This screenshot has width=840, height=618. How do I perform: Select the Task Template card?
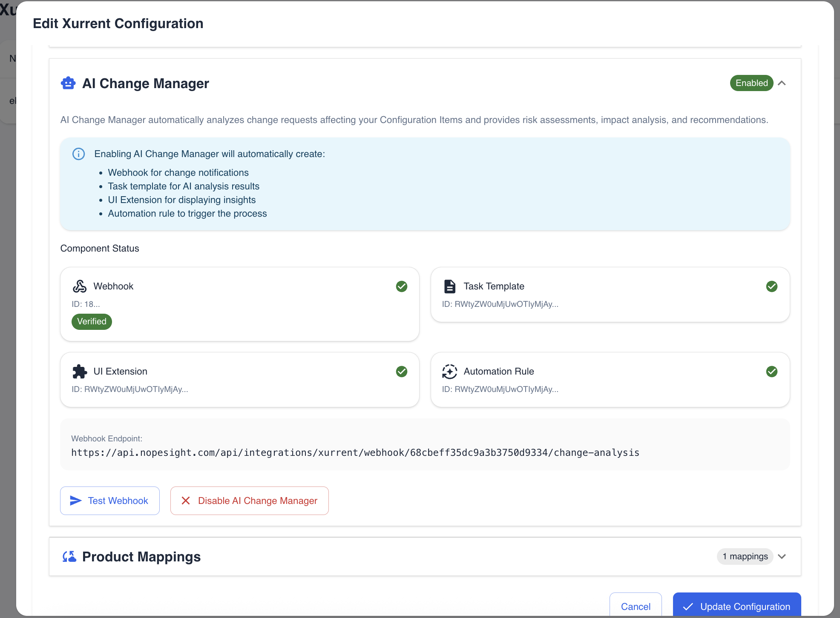pyautogui.click(x=610, y=295)
